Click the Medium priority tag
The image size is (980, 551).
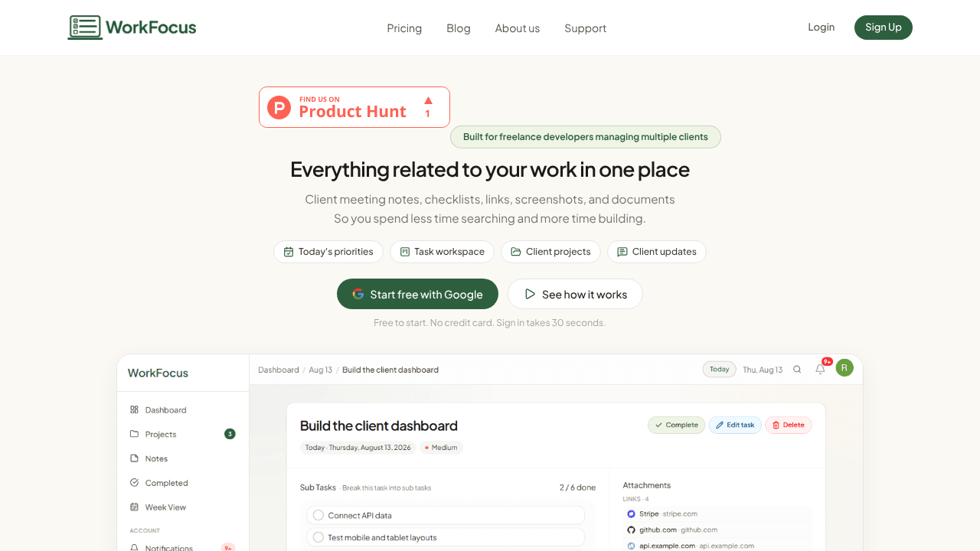[441, 448]
